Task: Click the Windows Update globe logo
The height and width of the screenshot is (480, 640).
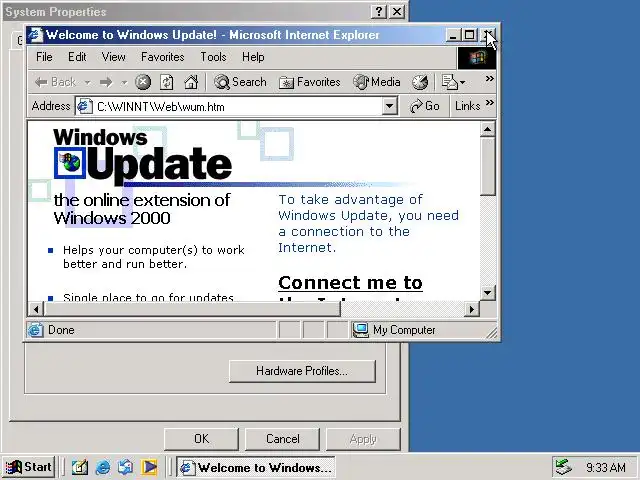Action: pyautogui.click(x=70, y=163)
